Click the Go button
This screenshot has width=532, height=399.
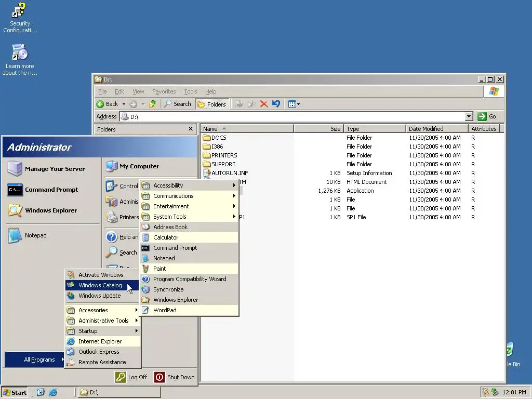tap(487, 117)
